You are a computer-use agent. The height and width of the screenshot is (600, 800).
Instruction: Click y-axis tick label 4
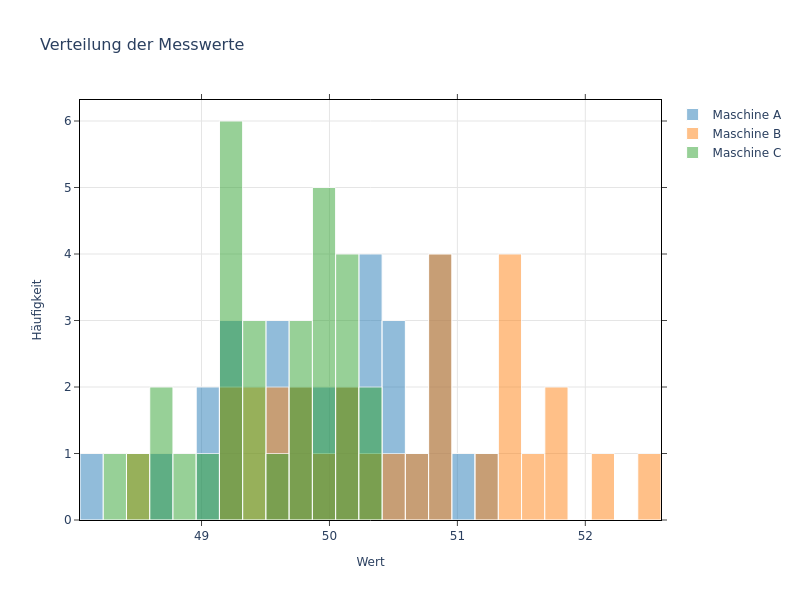tap(68, 254)
